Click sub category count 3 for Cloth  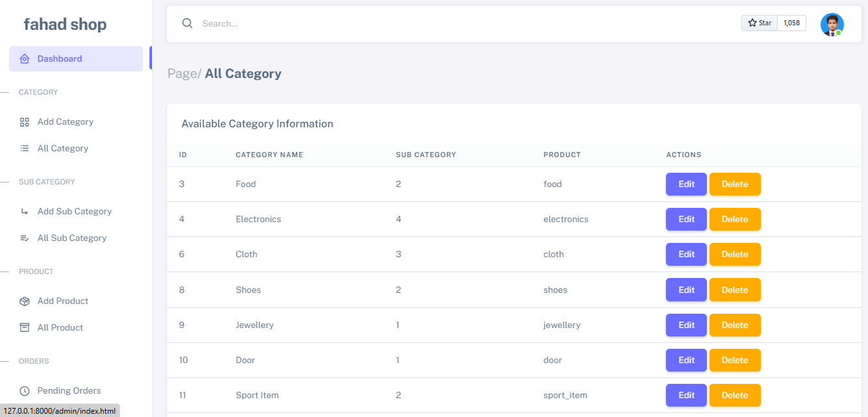398,254
